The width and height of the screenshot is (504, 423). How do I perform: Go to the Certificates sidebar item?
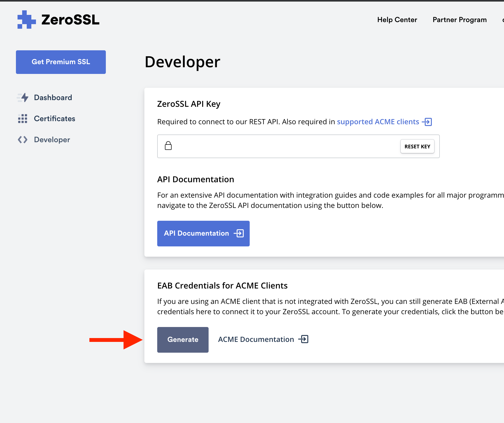click(x=54, y=119)
